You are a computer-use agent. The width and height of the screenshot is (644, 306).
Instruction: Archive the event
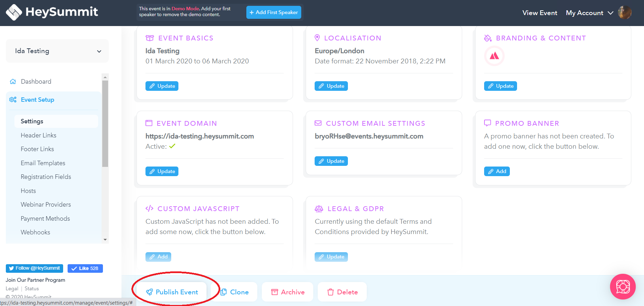(288, 292)
